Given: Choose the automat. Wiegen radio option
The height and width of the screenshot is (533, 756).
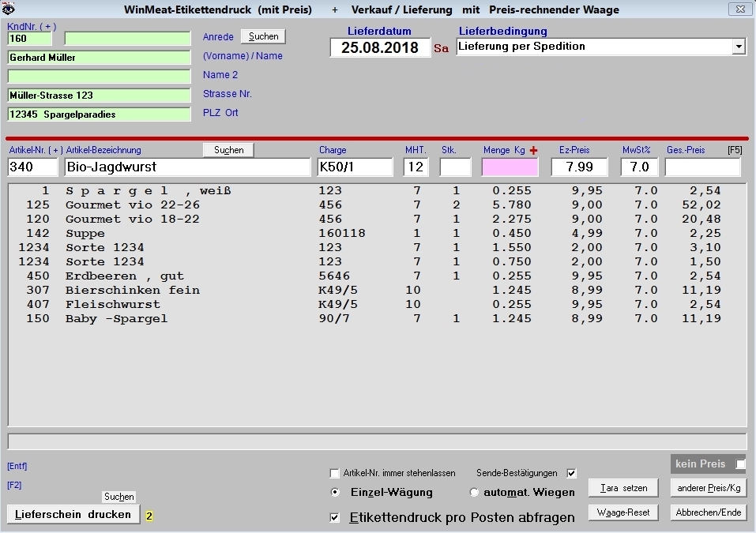Looking at the screenshot, I should (474, 492).
